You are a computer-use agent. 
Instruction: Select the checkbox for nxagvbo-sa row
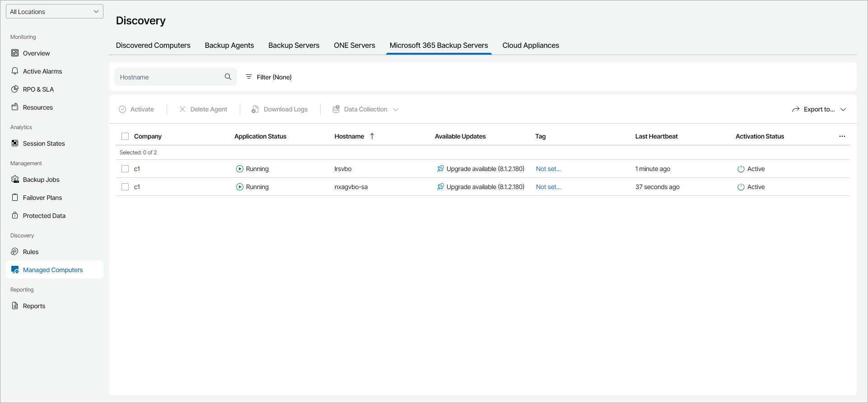pyautogui.click(x=125, y=187)
